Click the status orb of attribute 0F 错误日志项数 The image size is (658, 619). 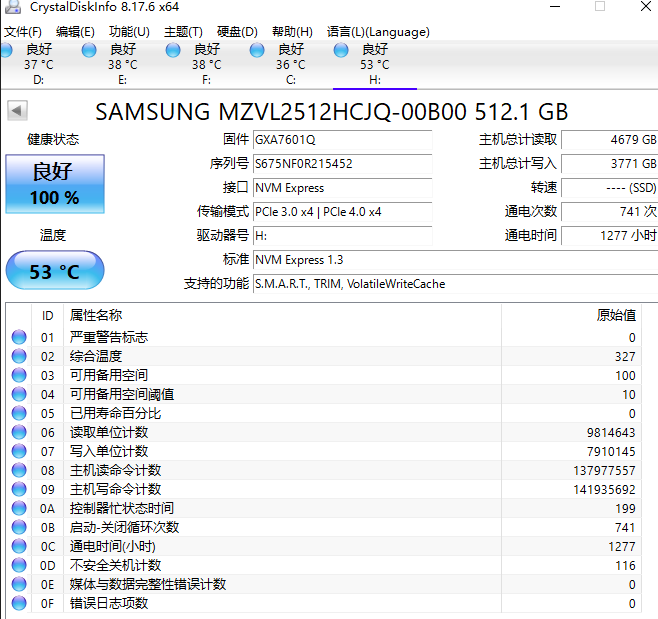coord(19,603)
